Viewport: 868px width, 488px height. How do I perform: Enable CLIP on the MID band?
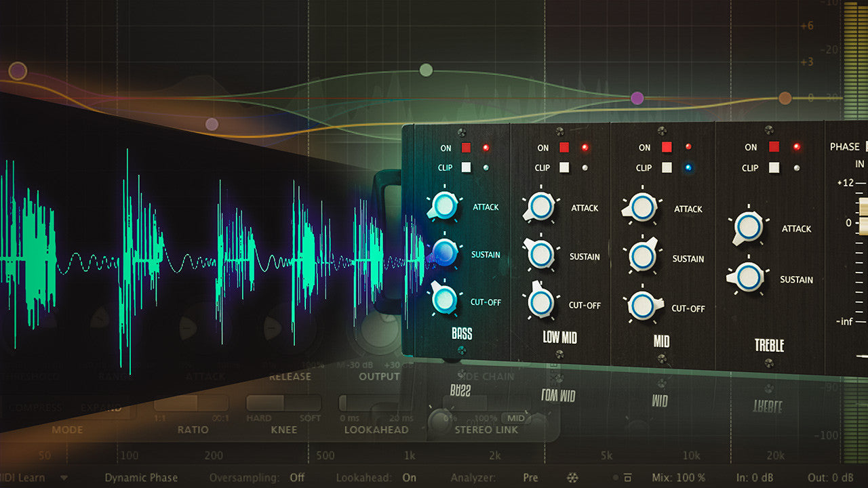tap(667, 167)
